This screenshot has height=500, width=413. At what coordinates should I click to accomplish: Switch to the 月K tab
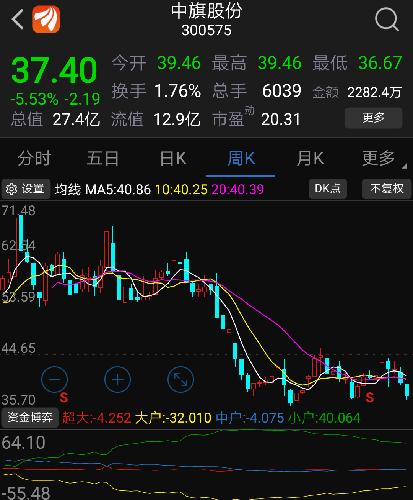[310, 158]
